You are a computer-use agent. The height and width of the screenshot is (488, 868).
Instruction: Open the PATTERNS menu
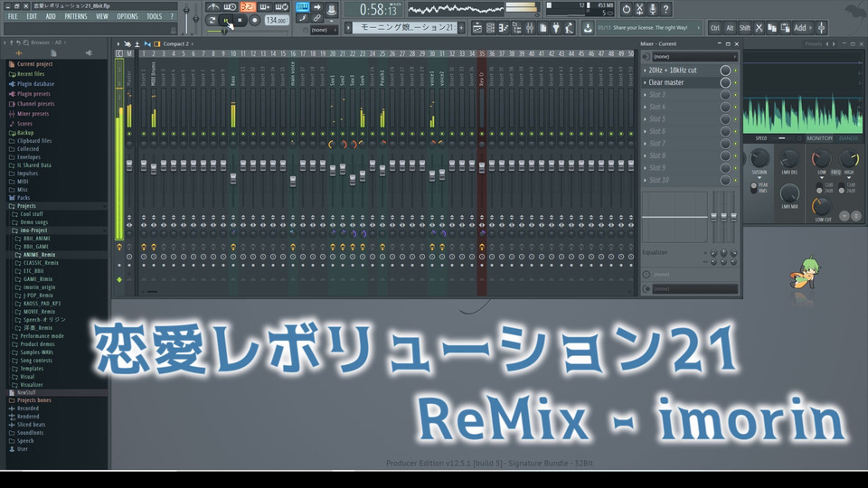(76, 16)
